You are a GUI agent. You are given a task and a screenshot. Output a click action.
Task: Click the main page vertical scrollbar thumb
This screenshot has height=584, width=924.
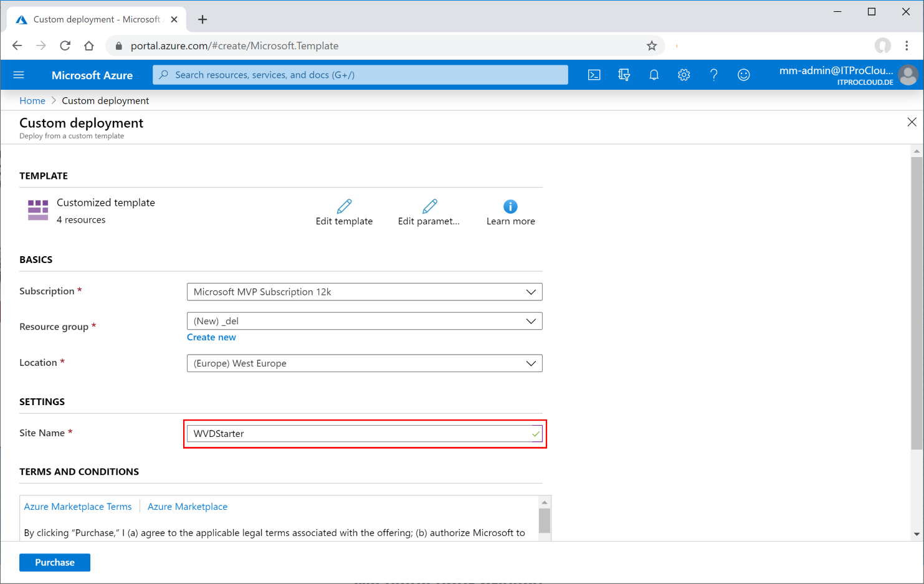(x=917, y=304)
